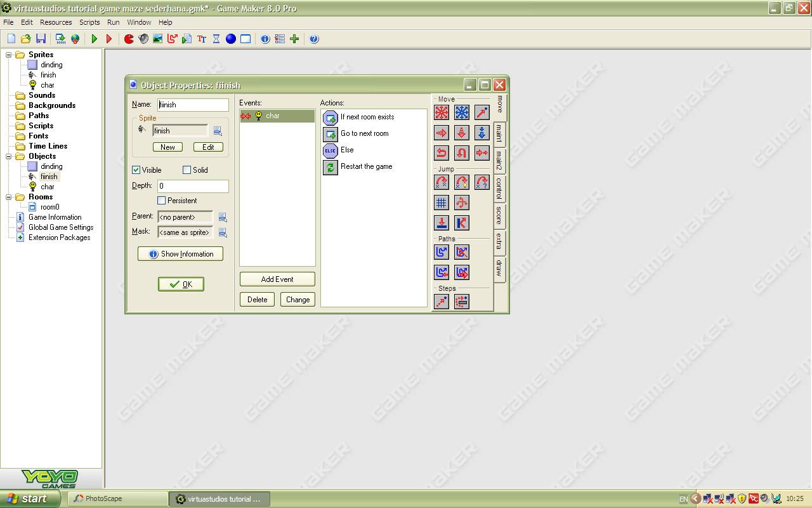The image size is (812, 508).
Task: Open sprite selection menu beside finish sprite
Action: click(218, 131)
